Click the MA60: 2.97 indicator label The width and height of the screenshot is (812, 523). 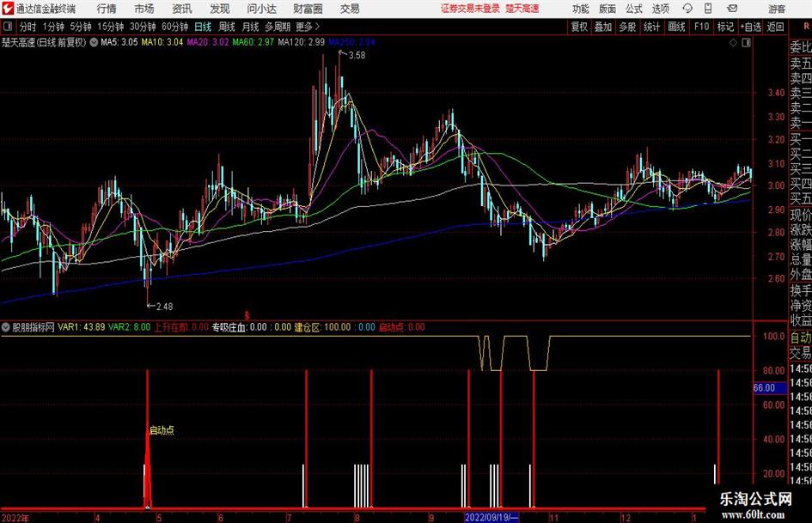click(253, 42)
